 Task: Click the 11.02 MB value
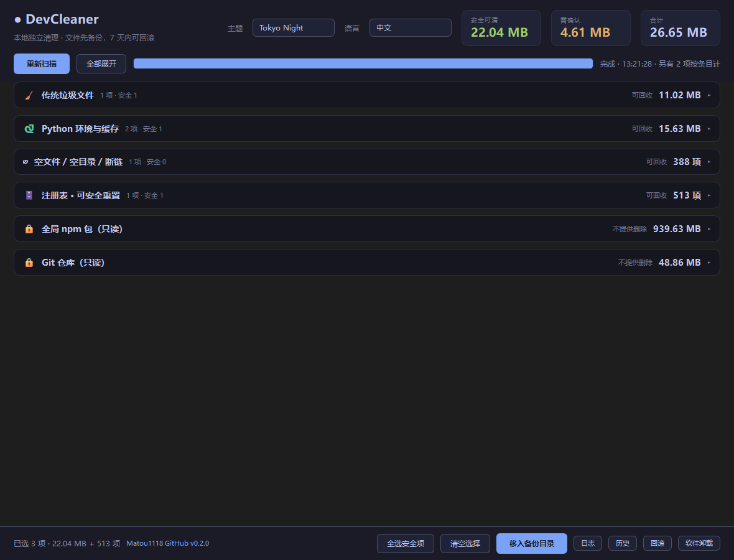[x=680, y=95]
